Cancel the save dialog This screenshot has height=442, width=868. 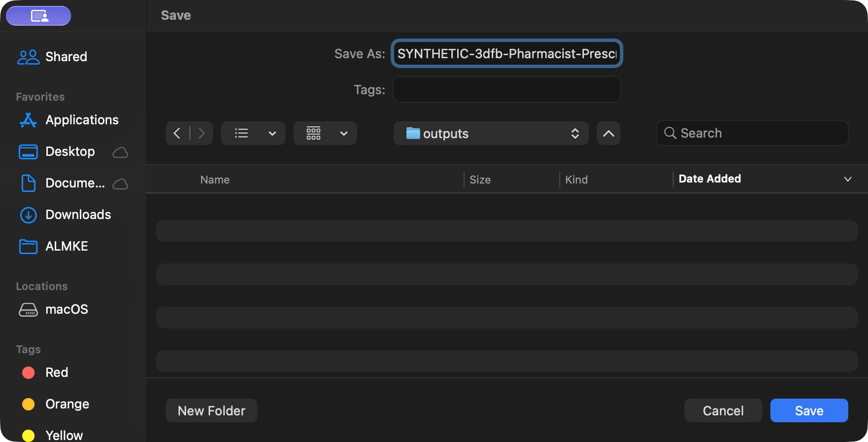tap(723, 410)
